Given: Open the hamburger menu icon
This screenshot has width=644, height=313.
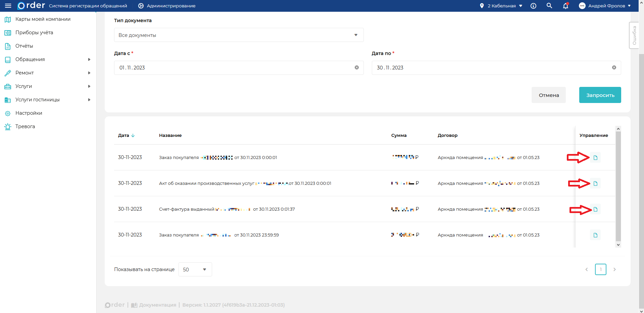Looking at the screenshot, I should pyautogui.click(x=8, y=6).
